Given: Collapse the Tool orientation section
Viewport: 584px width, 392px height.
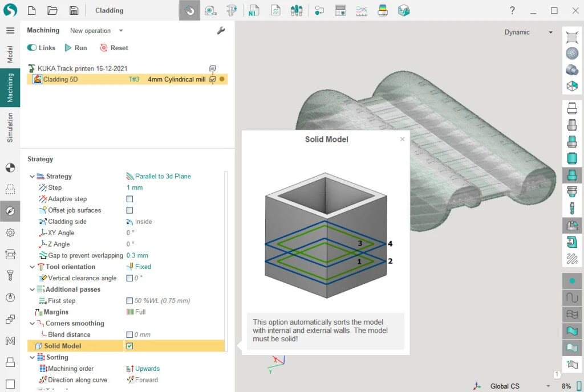Looking at the screenshot, I should pos(32,267).
